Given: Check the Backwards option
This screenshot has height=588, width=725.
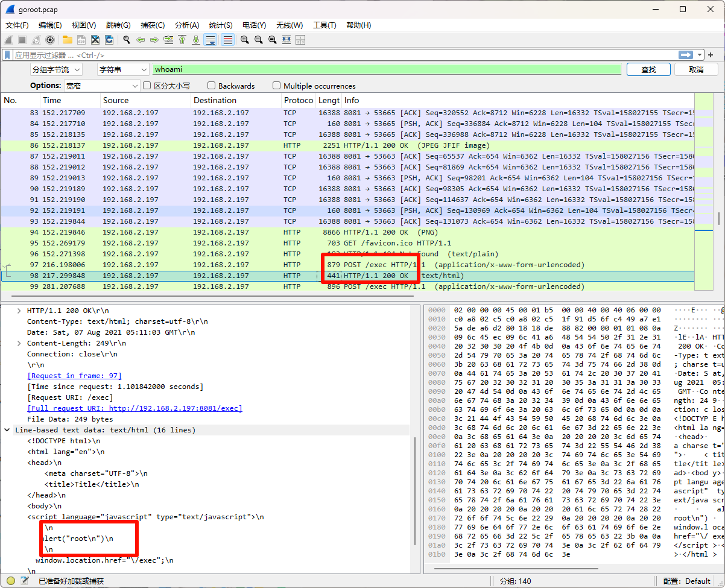Looking at the screenshot, I should tap(212, 86).
